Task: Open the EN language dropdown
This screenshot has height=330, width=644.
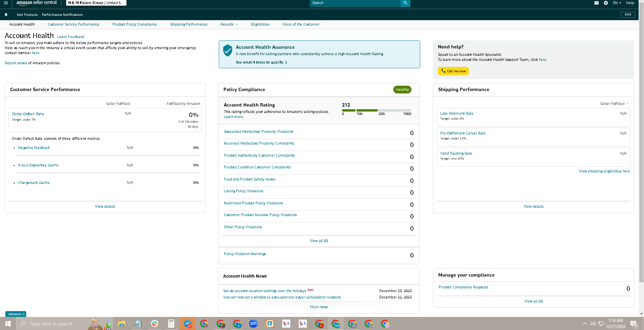Action: 617,3
